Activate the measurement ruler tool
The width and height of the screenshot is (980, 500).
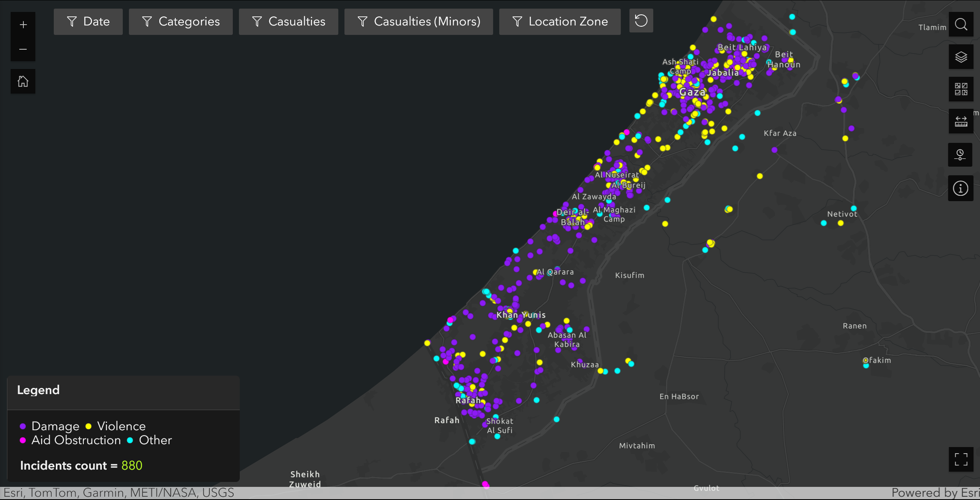point(961,121)
